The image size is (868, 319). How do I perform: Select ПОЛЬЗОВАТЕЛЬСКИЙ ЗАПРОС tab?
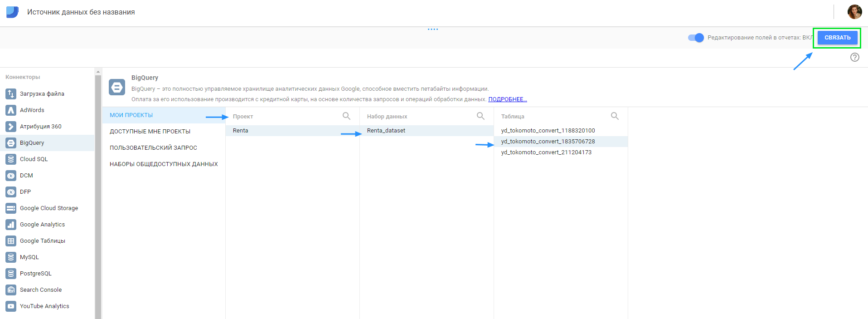click(x=164, y=148)
